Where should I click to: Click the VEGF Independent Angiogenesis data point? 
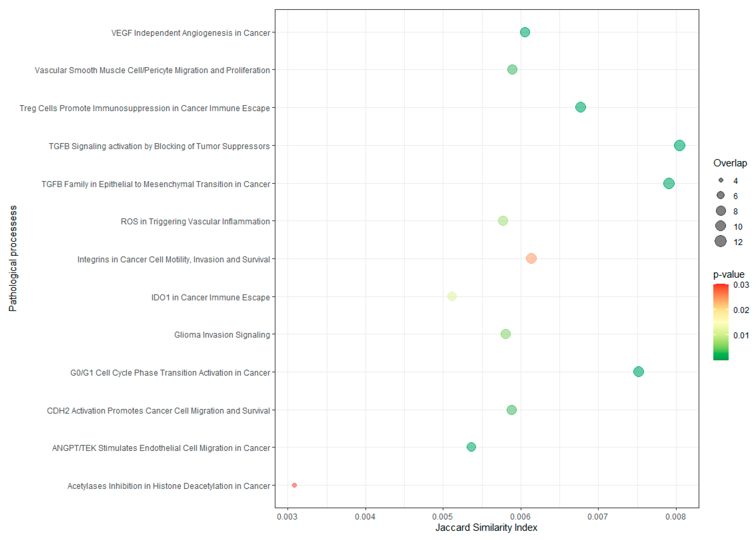(x=525, y=32)
